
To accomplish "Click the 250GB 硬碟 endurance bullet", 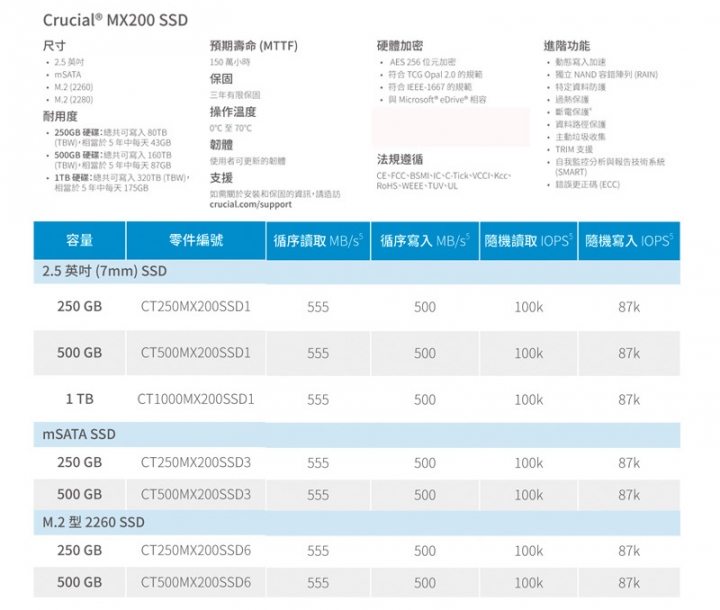I will pyautogui.click(x=113, y=137).
